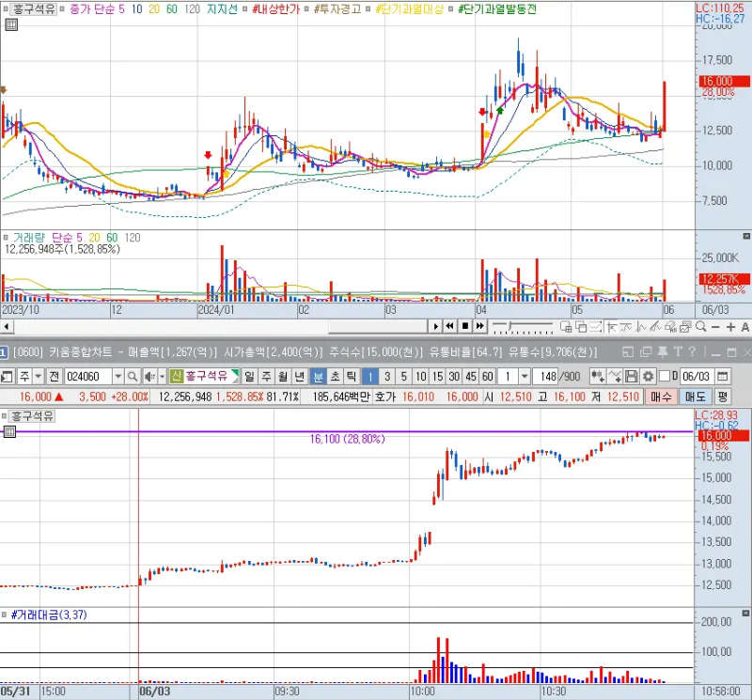Click the diagonal lines drawing tool icon
752x700 pixels.
coord(655,327)
